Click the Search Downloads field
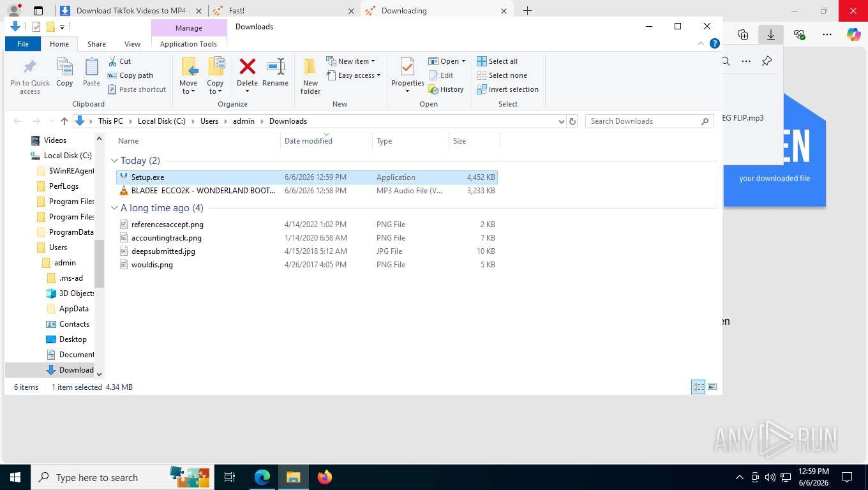Viewport: 868px width, 490px height. pos(649,121)
